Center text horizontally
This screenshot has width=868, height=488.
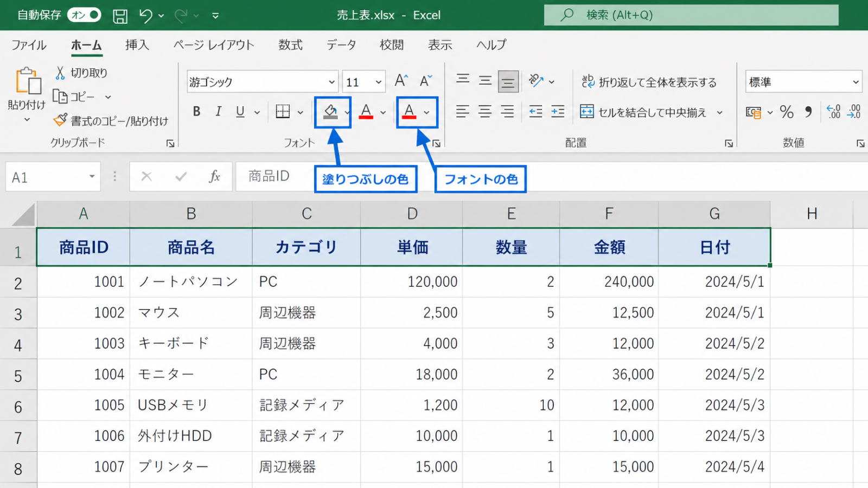tap(485, 112)
